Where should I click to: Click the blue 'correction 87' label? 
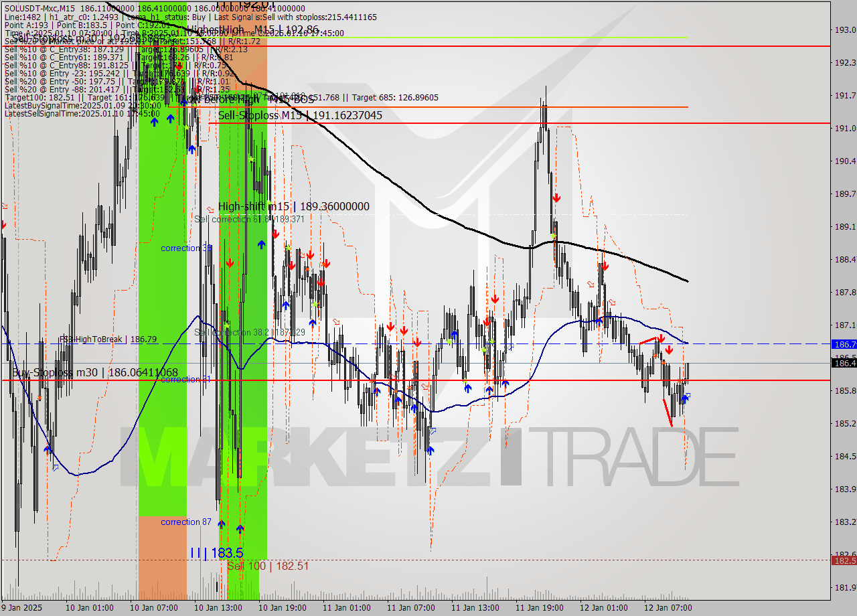pyautogui.click(x=186, y=522)
